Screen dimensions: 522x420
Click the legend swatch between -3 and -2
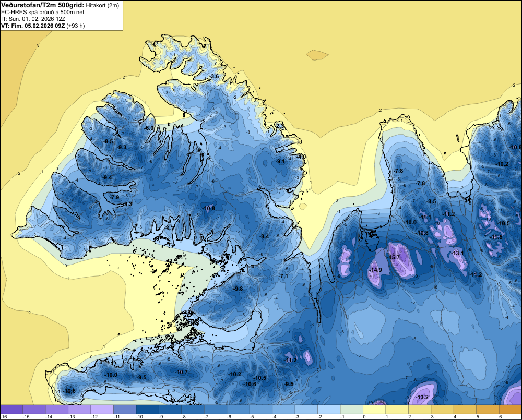pyautogui.click(x=306, y=410)
